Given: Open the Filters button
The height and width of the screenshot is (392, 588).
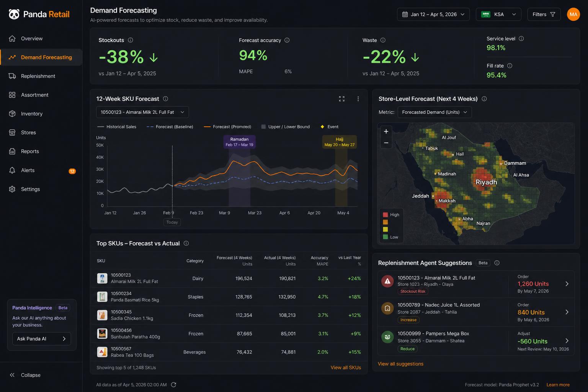Looking at the screenshot, I should pos(544,15).
